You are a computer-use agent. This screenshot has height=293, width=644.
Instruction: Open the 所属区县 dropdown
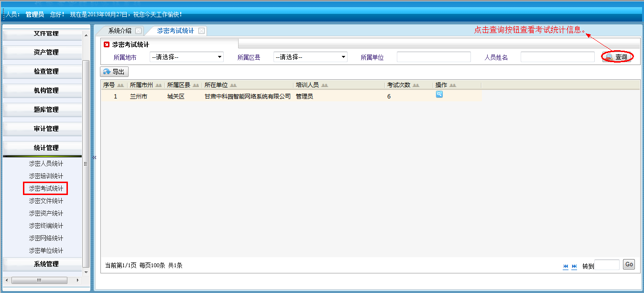point(310,57)
